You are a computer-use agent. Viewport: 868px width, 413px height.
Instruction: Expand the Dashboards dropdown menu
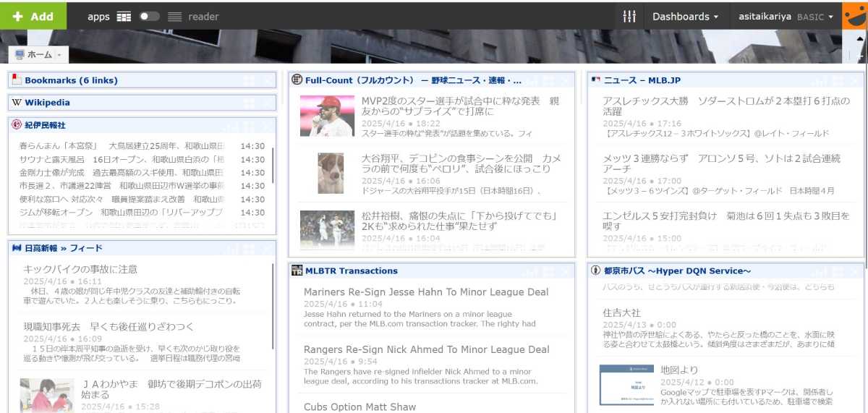click(685, 16)
